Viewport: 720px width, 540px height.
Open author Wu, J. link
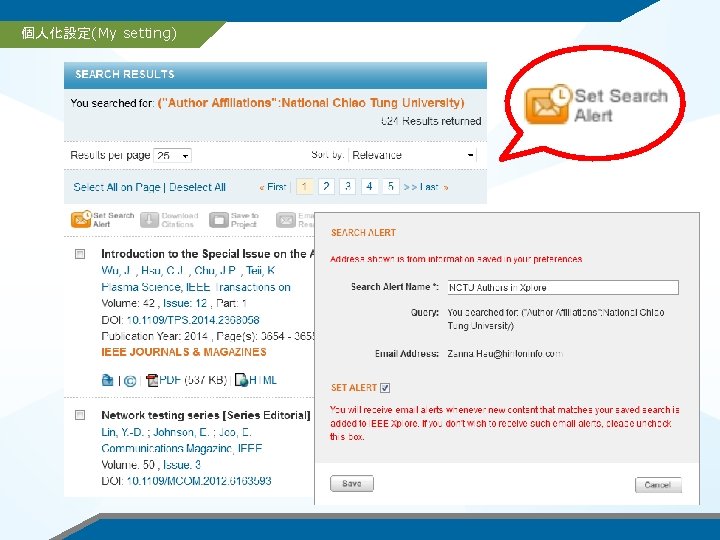[x=117, y=270]
